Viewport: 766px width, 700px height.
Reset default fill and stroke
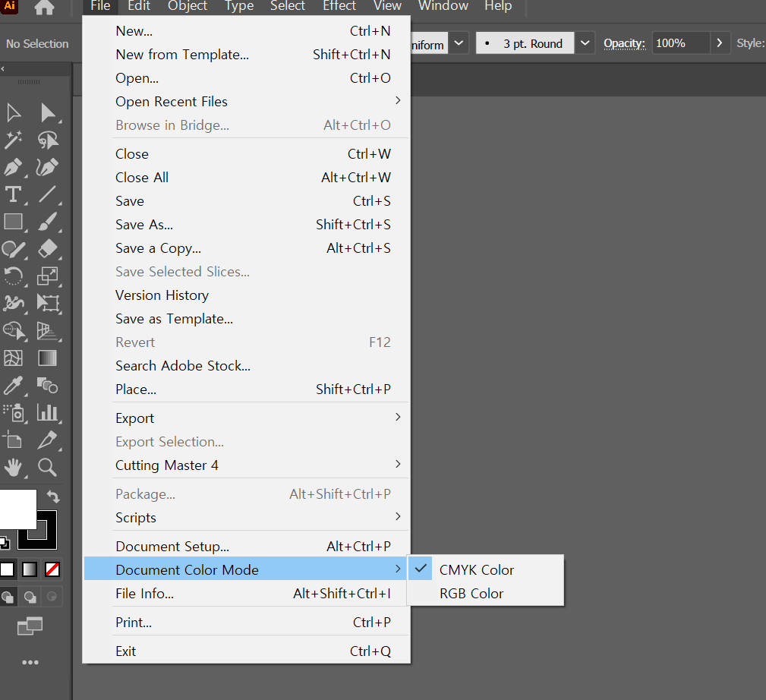5,543
